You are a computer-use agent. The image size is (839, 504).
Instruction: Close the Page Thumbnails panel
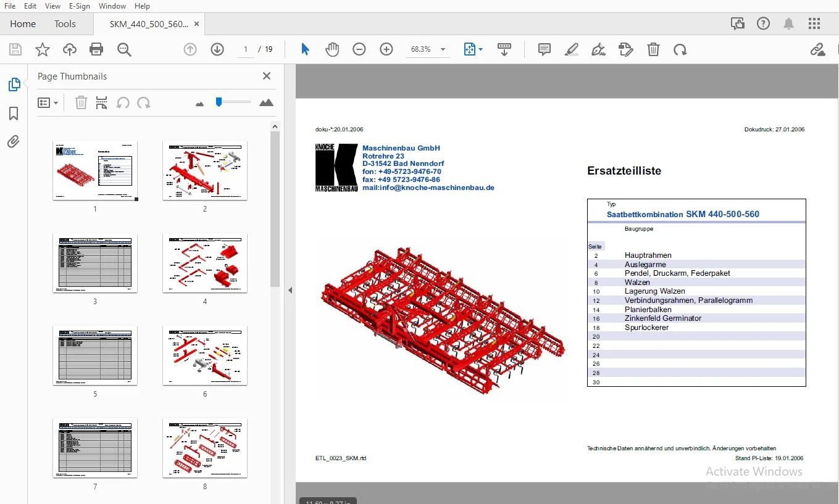267,76
